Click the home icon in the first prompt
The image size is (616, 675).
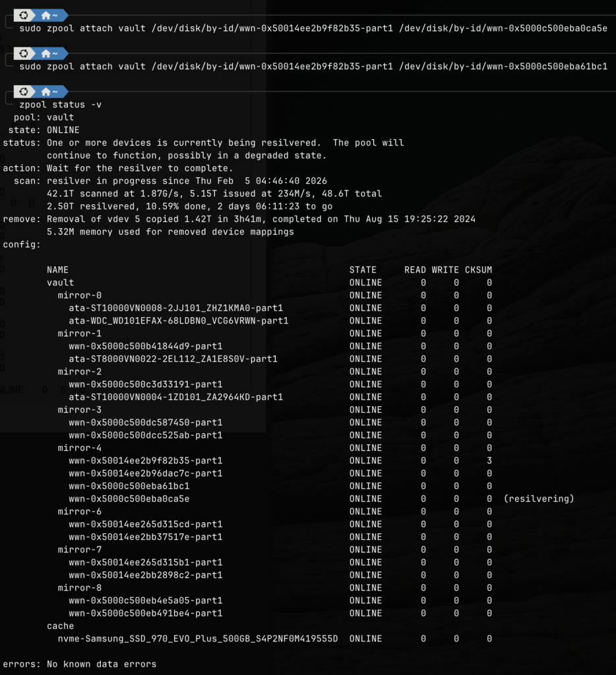coord(46,15)
